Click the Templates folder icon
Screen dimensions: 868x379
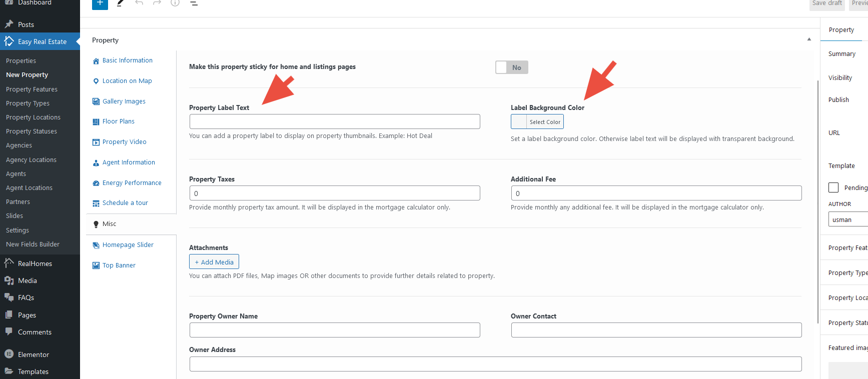[9, 371]
